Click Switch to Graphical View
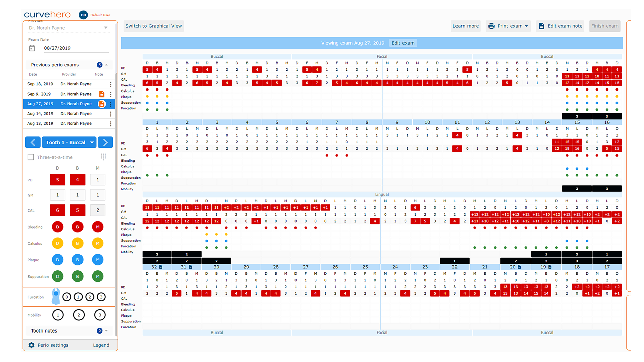 (x=154, y=26)
